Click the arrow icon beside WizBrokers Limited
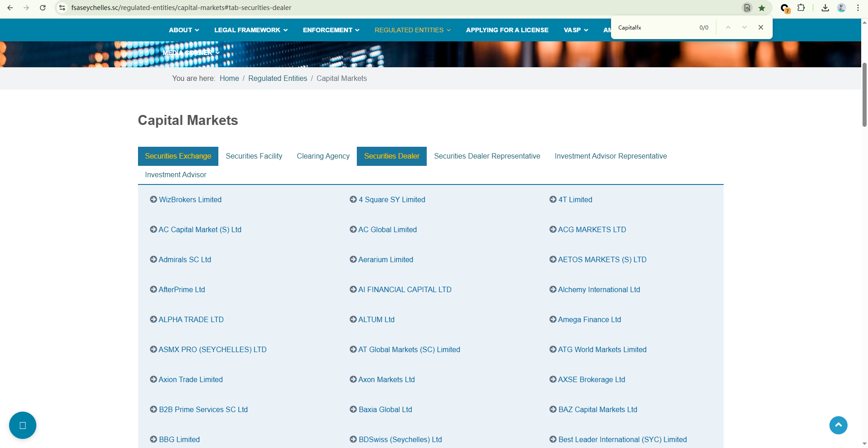Image resolution: width=868 pixels, height=448 pixels. tap(153, 199)
